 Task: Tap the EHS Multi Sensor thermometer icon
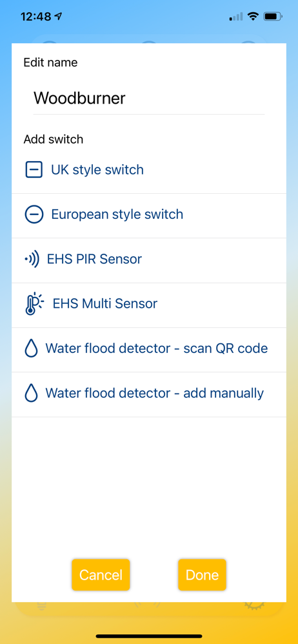click(34, 304)
